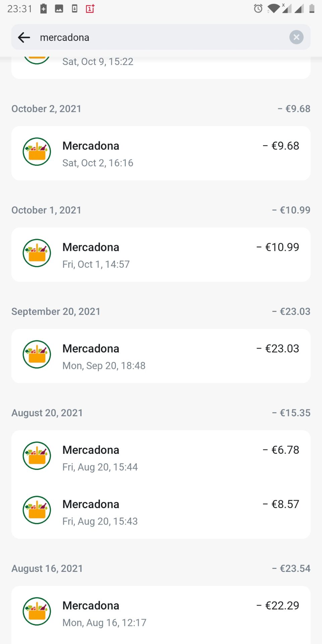This screenshot has width=322, height=644.
Task: Tap Mercadona basket icon for Sep 20
Action: (x=37, y=354)
